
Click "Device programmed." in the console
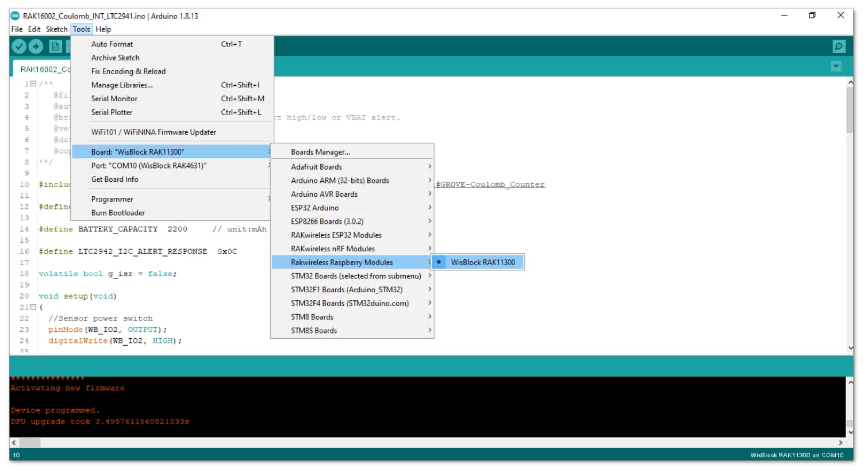coord(55,411)
